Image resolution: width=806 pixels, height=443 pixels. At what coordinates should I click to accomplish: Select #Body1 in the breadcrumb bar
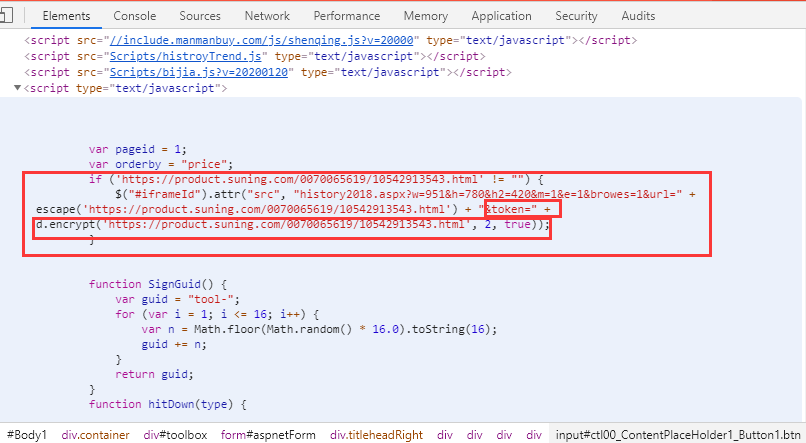(27, 435)
